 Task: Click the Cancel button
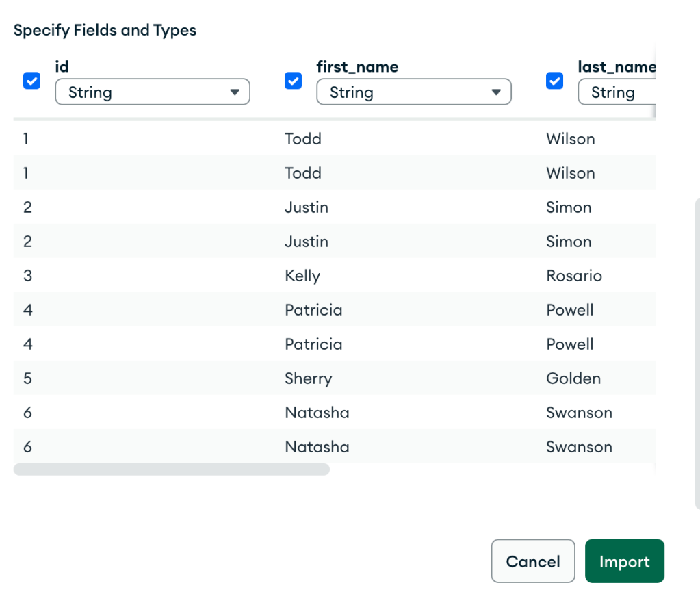(x=532, y=562)
